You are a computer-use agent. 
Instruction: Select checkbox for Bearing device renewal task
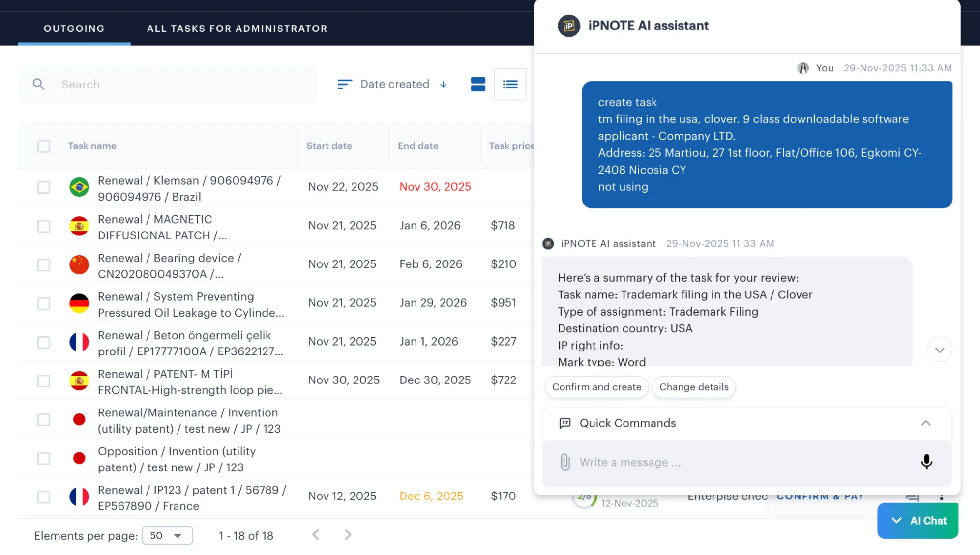(44, 265)
